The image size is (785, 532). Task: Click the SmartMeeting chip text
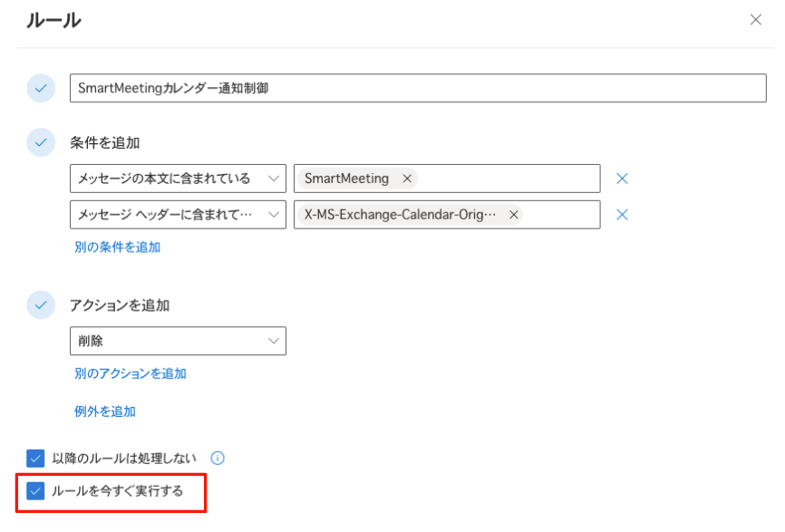[346, 179]
